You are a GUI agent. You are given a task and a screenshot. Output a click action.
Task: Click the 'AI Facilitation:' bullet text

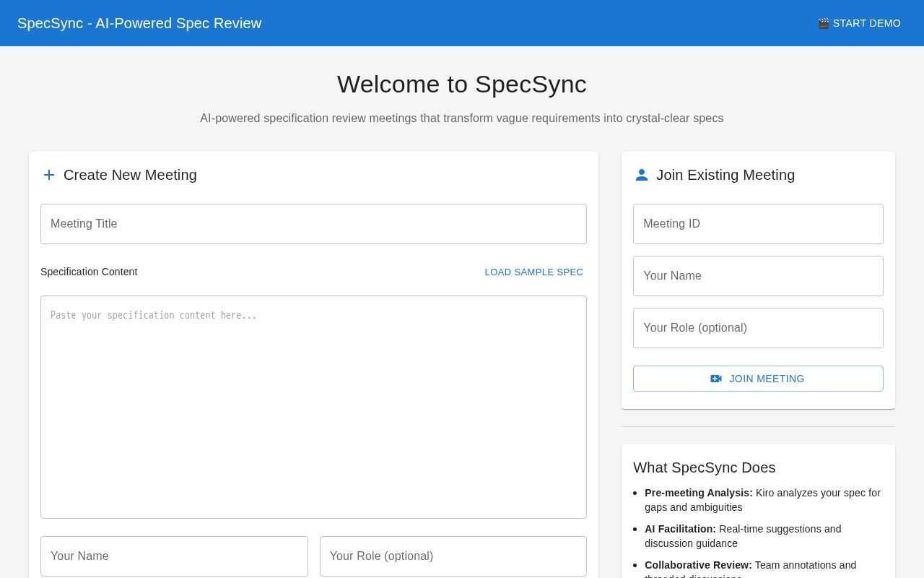tap(680, 529)
